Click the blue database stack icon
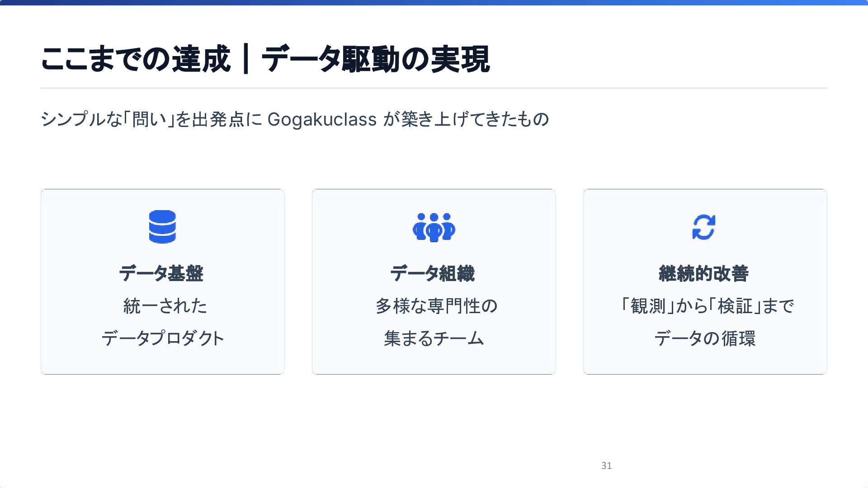The width and height of the screenshot is (868, 488). (162, 227)
